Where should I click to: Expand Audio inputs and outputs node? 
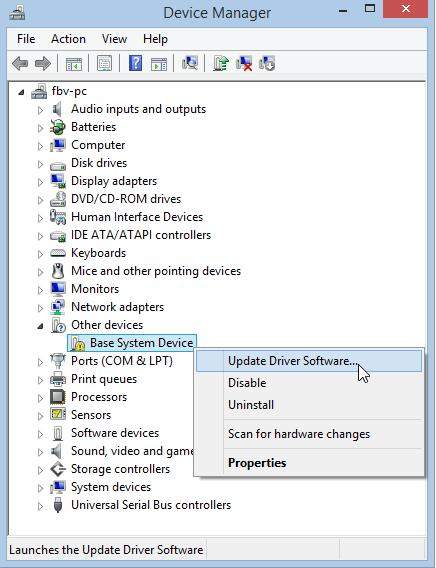[x=41, y=110]
